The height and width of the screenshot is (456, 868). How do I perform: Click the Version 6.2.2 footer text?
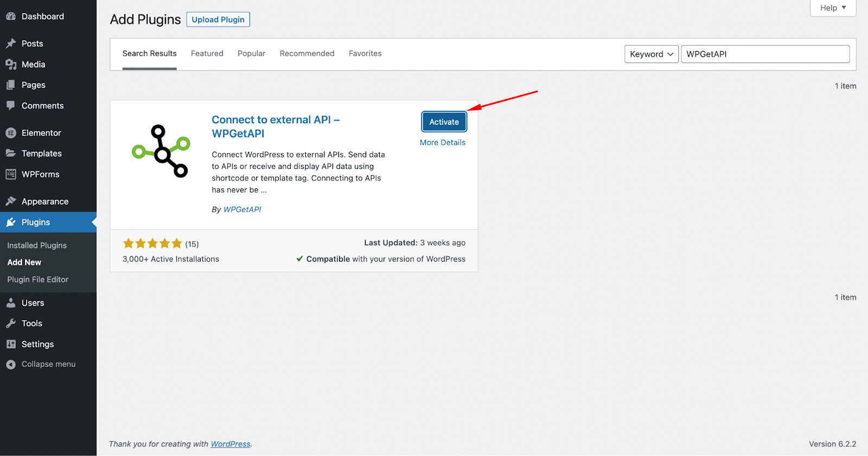tap(833, 444)
